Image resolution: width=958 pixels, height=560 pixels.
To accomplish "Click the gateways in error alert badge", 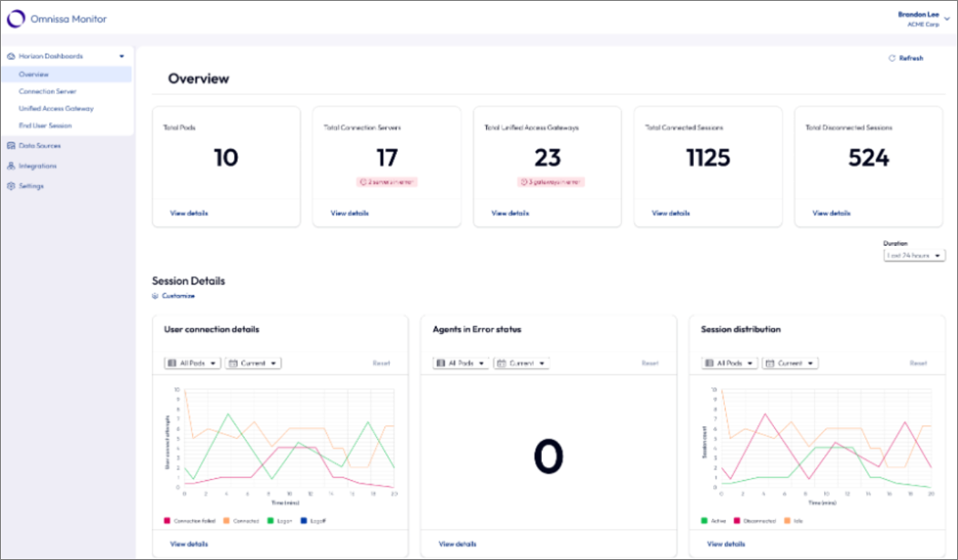I will 550,182.
